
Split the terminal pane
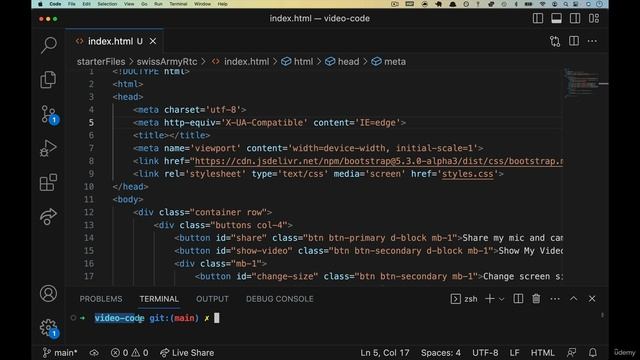tap(518, 299)
